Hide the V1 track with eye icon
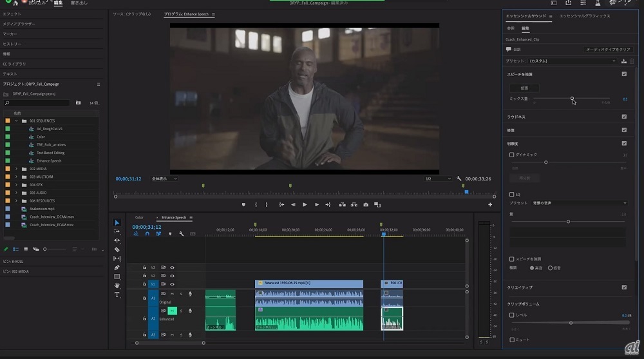 (x=172, y=284)
